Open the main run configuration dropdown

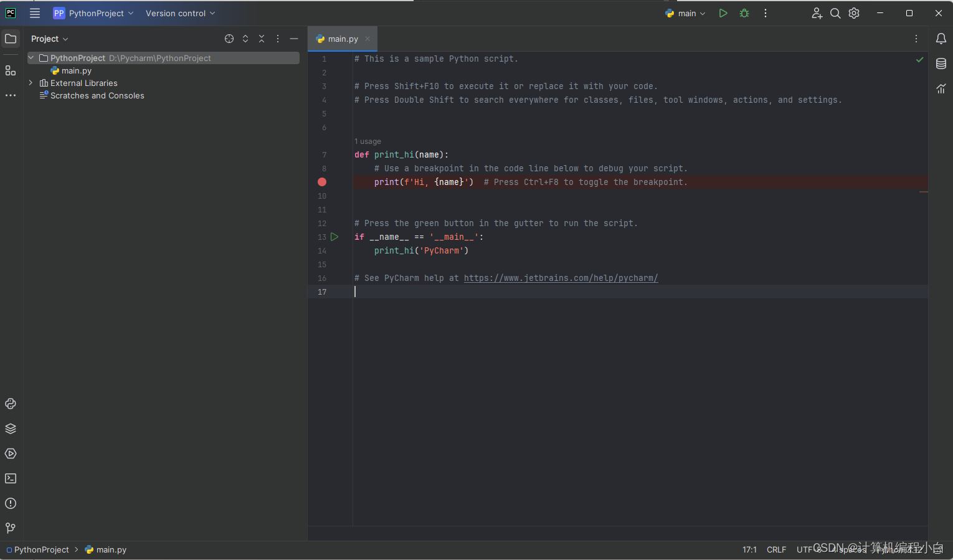click(685, 13)
